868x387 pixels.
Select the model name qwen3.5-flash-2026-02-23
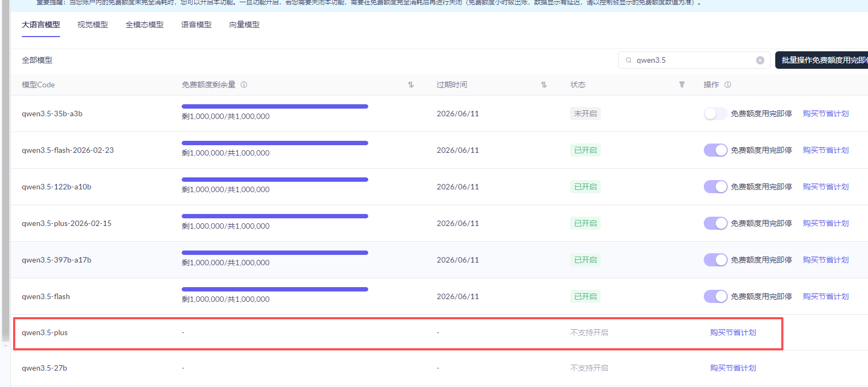click(x=68, y=150)
